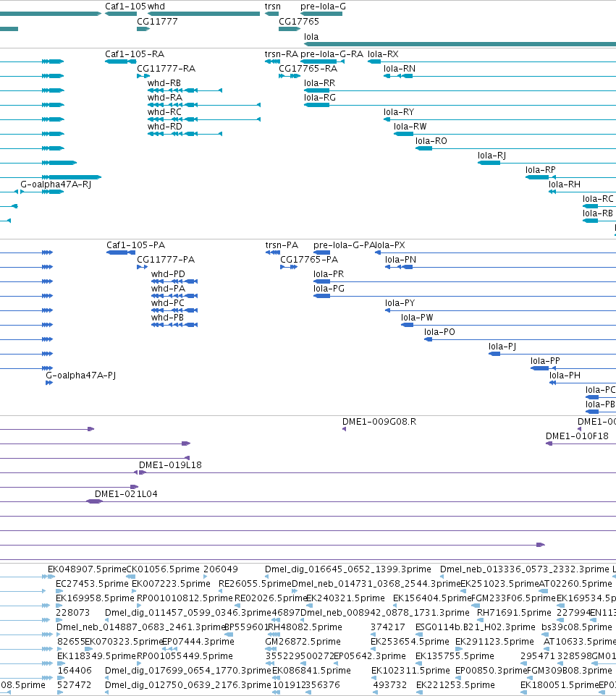The width and height of the screenshot is (616, 696).
Task: Select the whd-RA transcript label
Action: tap(165, 97)
